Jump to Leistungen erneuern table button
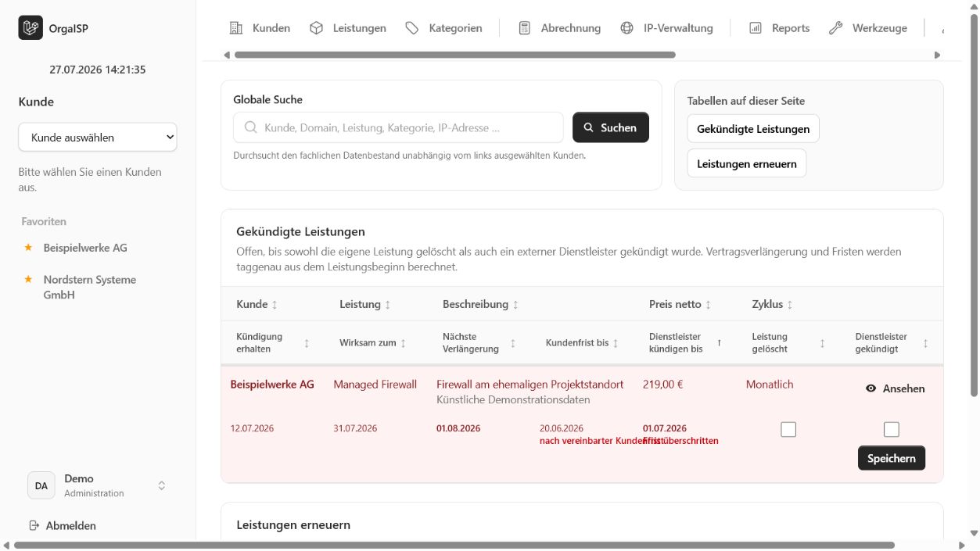980x551 pixels. point(747,164)
